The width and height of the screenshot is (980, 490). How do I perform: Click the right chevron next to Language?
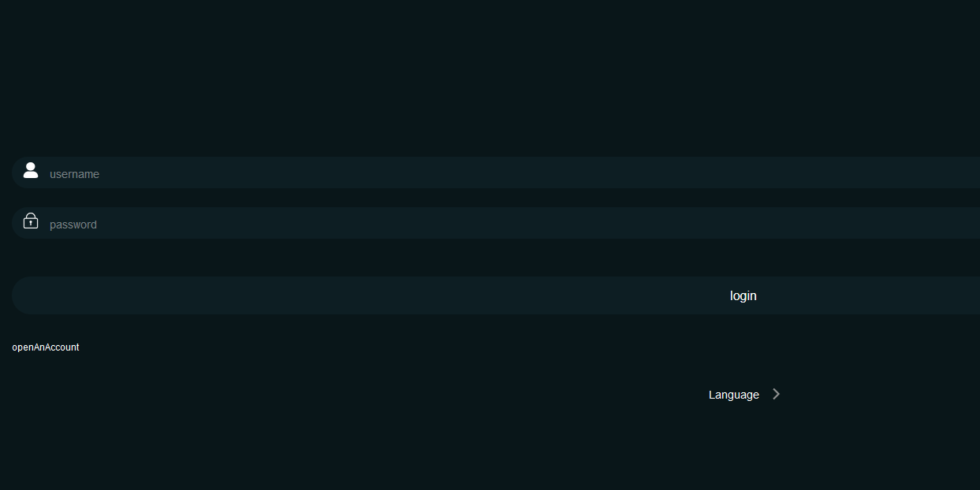pos(776,394)
